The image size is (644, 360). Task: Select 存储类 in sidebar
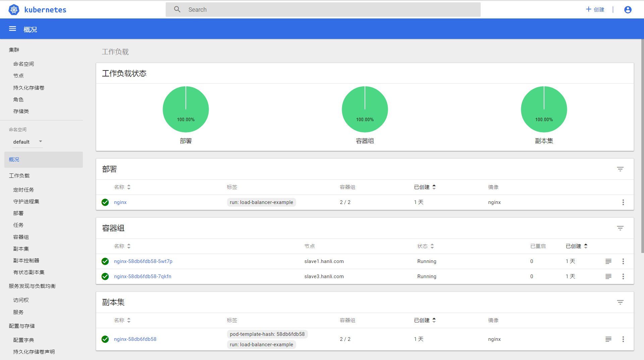pos(21,111)
